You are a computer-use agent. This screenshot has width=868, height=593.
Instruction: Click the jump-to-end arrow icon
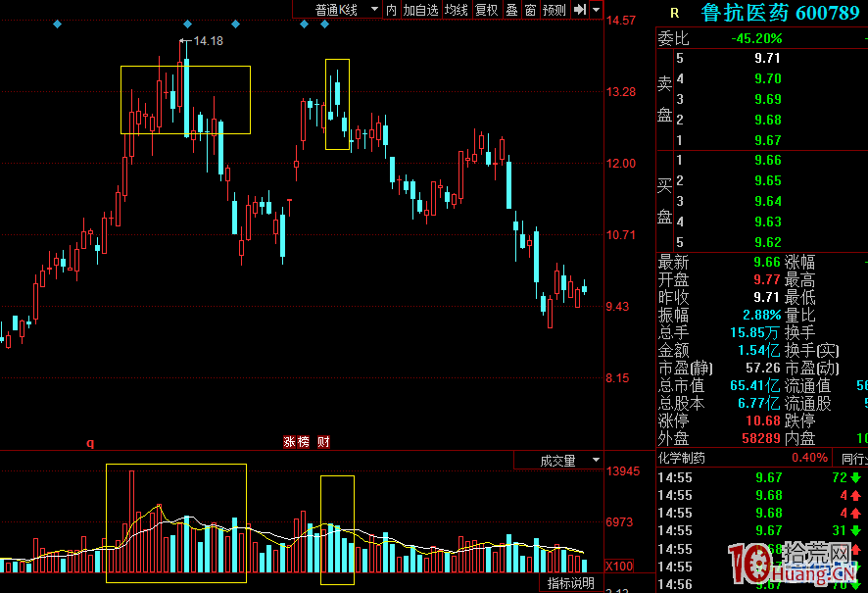[580, 10]
